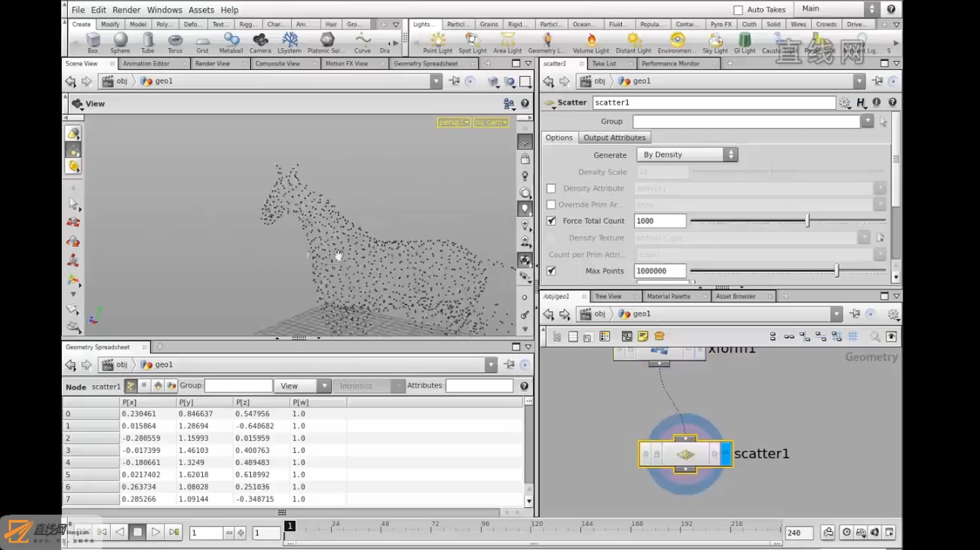Click the obj path button in scene view
The height and width of the screenshot is (550, 980).
[x=115, y=81]
